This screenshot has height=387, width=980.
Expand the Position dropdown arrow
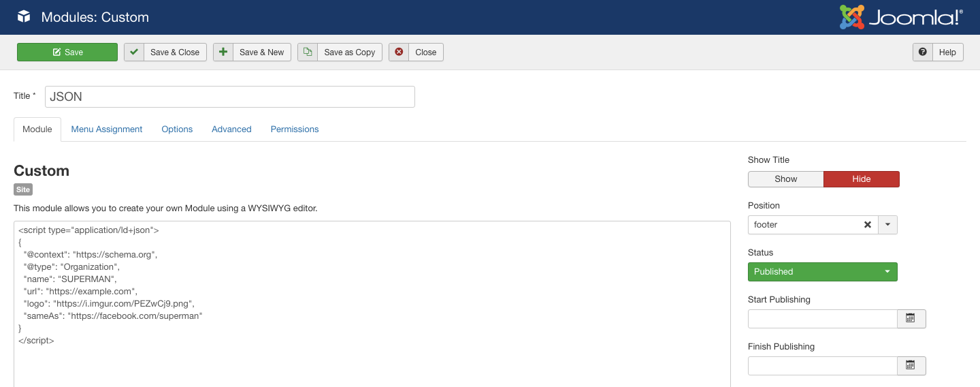(x=887, y=225)
